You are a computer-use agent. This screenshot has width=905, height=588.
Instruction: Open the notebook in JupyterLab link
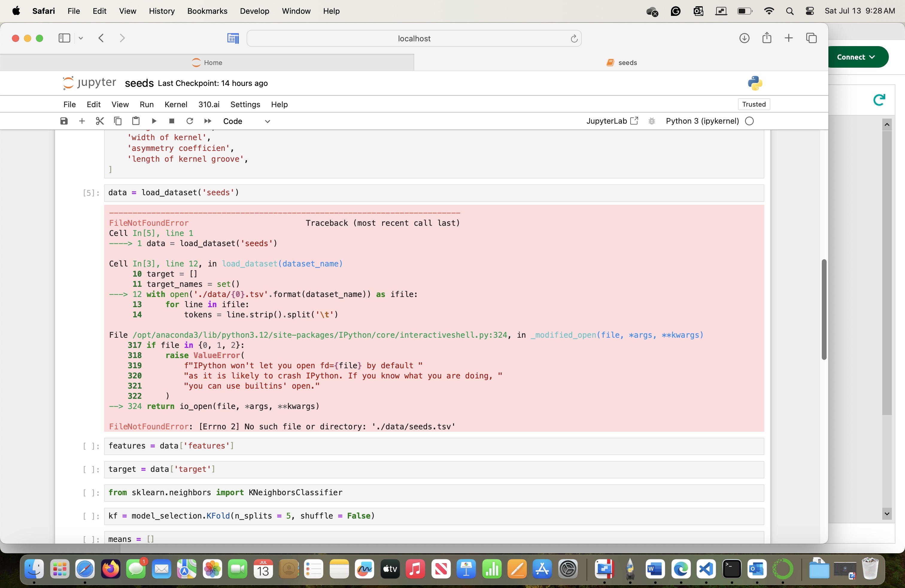click(612, 121)
